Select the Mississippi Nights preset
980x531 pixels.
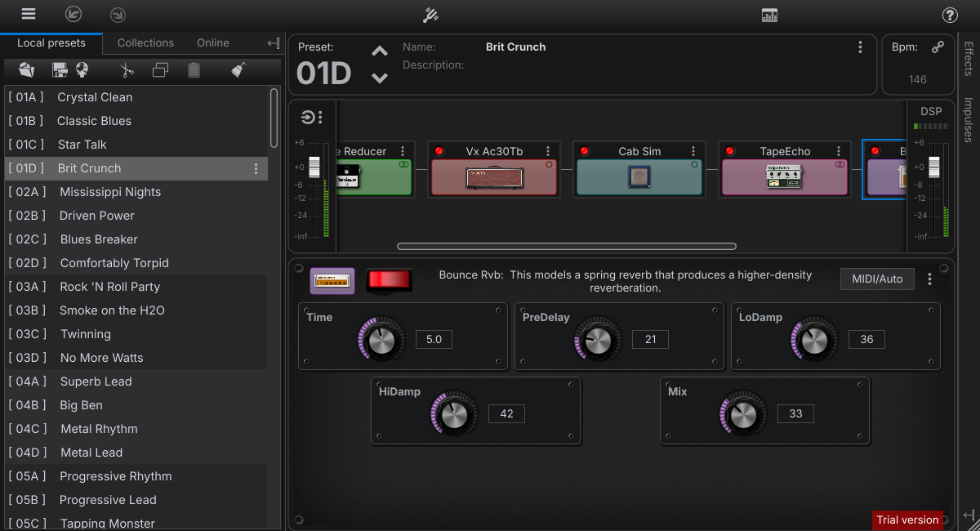(x=110, y=192)
